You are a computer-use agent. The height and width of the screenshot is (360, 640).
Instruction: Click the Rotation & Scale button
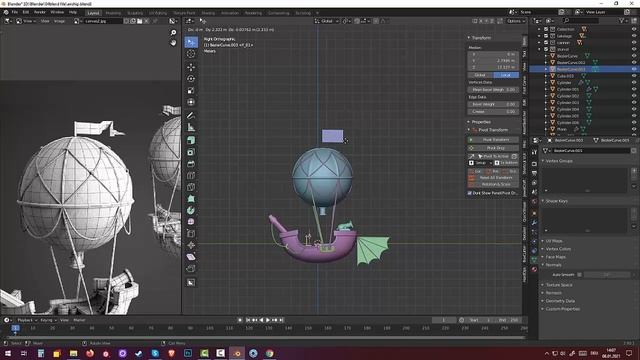point(493,184)
